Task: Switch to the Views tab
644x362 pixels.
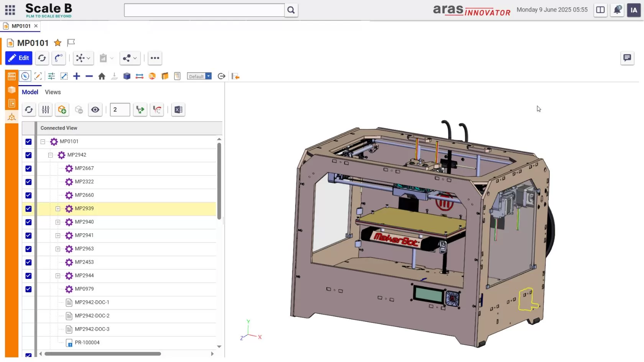Action: pyautogui.click(x=53, y=92)
